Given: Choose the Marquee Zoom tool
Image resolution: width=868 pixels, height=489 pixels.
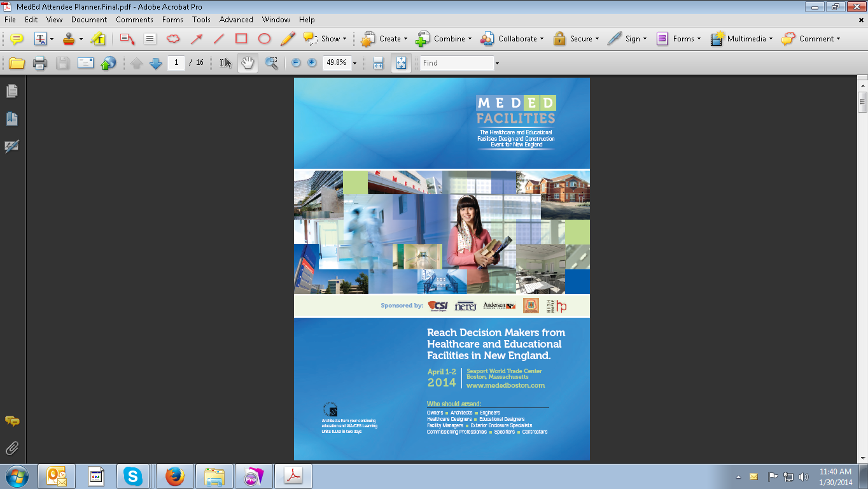Looking at the screenshot, I should pyautogui.click(x=271, y=63).
